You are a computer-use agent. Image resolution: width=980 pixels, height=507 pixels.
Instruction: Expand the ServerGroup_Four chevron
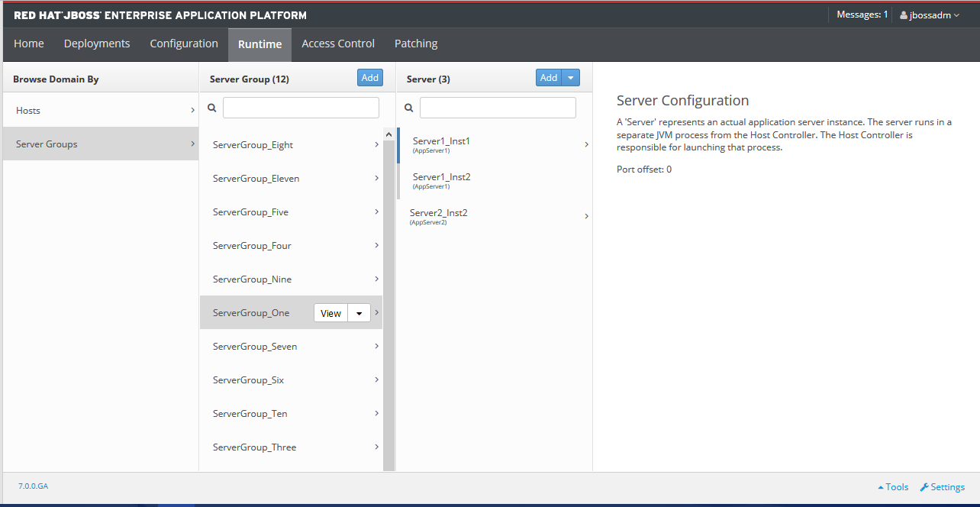coord(377,245)
